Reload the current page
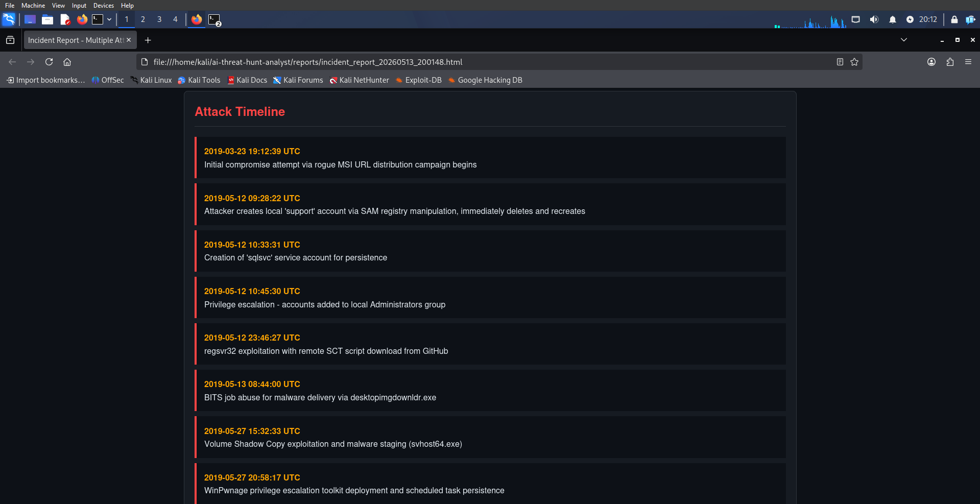This screenshot has width=980, height=504. (x=49, y=62)
